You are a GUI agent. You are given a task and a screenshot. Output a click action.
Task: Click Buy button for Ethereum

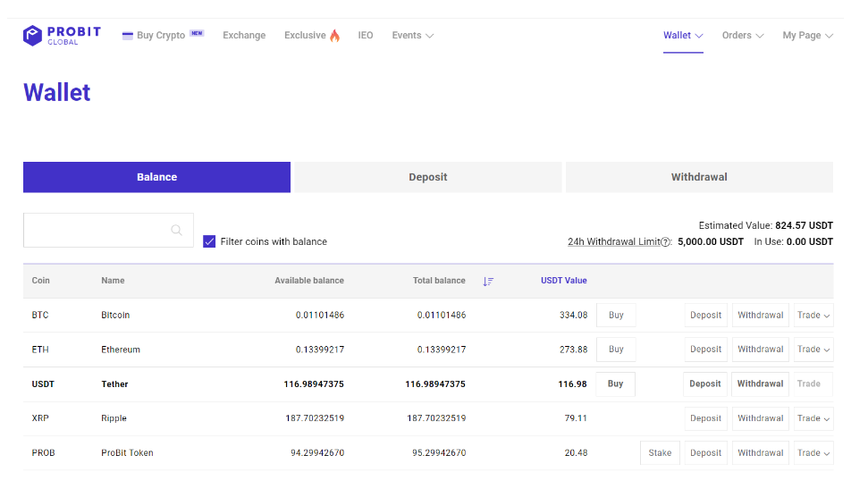[x=616, y=350]
